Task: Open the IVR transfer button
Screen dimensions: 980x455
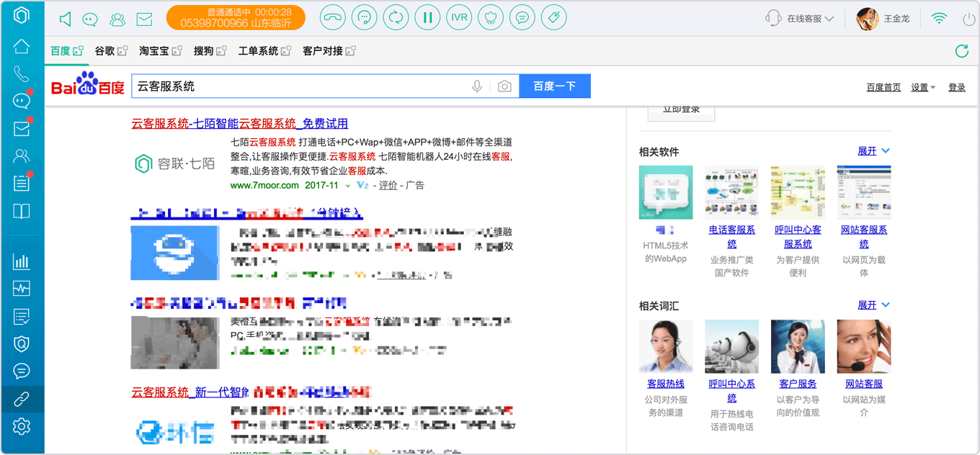Action: (459, 18)
